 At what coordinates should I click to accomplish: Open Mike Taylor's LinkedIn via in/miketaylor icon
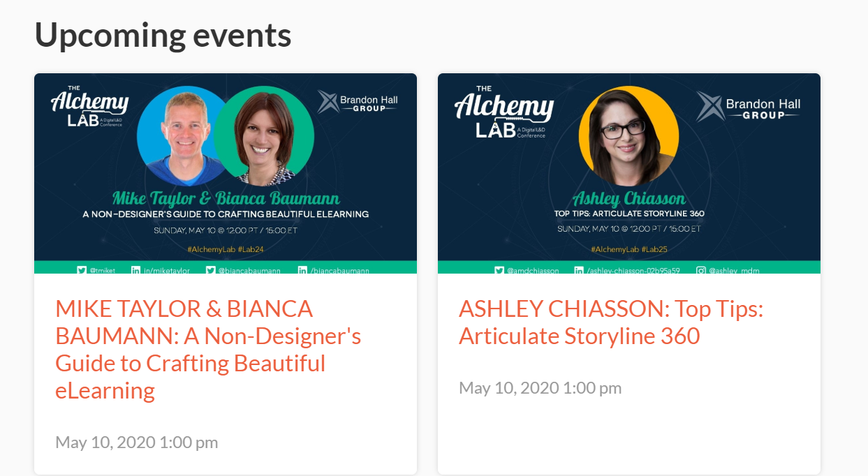[135, 271]
